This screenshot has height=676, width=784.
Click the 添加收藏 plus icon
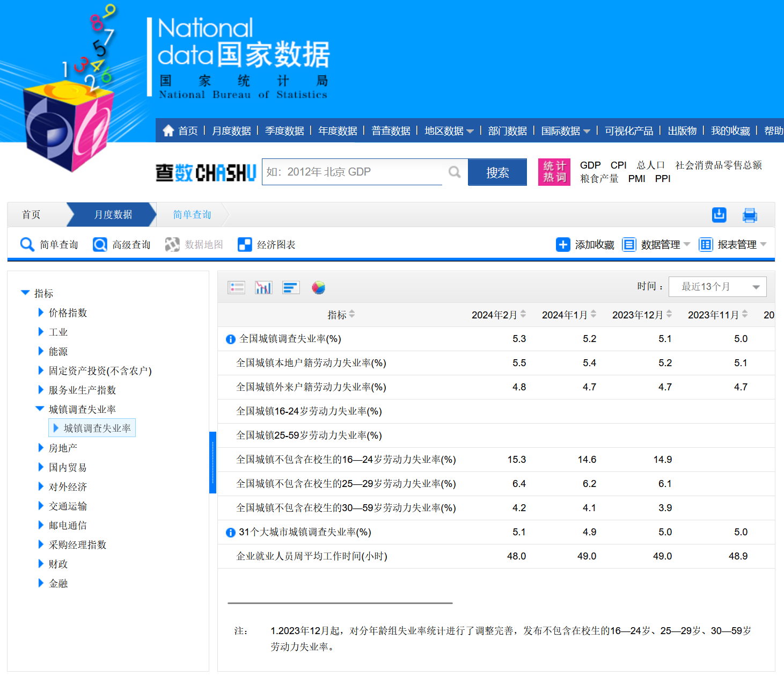pos(562,244)
